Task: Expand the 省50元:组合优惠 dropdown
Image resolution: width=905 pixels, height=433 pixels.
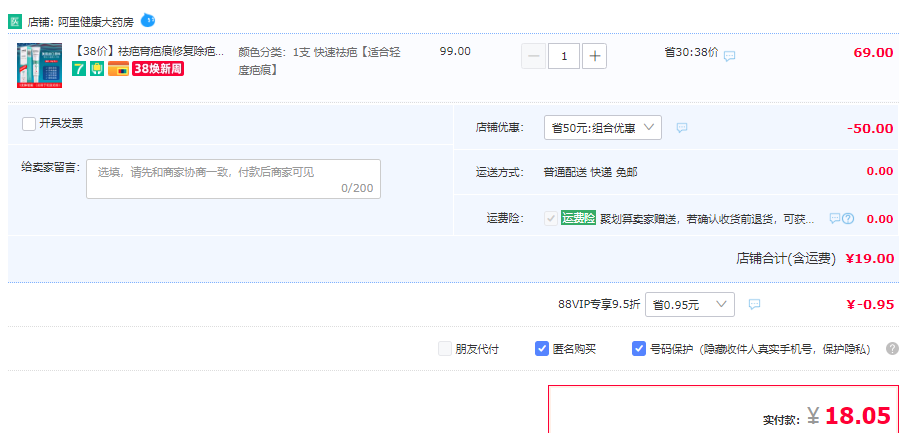Action: [x=603, y=128]
